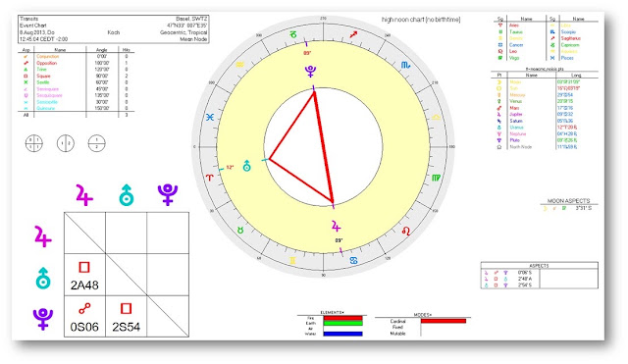Viewport: 628px width, 364px height.
Task: Select the Pluto row header beside the aspect grid
Action: [43, 319]
